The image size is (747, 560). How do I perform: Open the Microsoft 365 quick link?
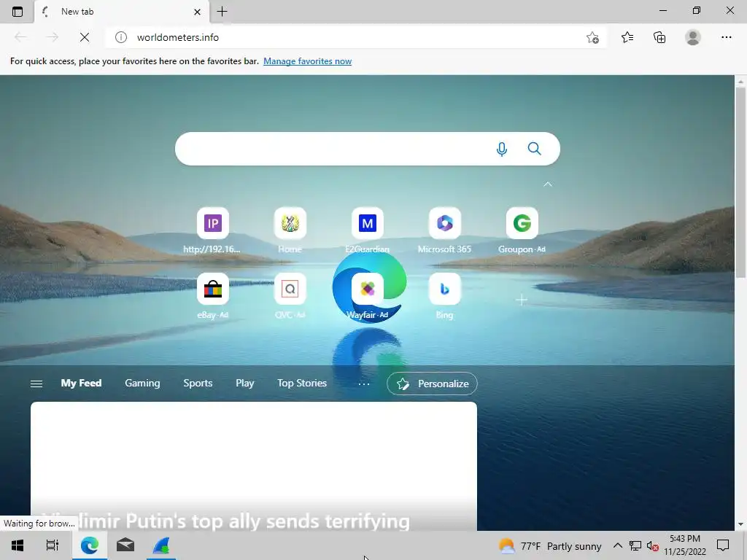coord(444,230)
